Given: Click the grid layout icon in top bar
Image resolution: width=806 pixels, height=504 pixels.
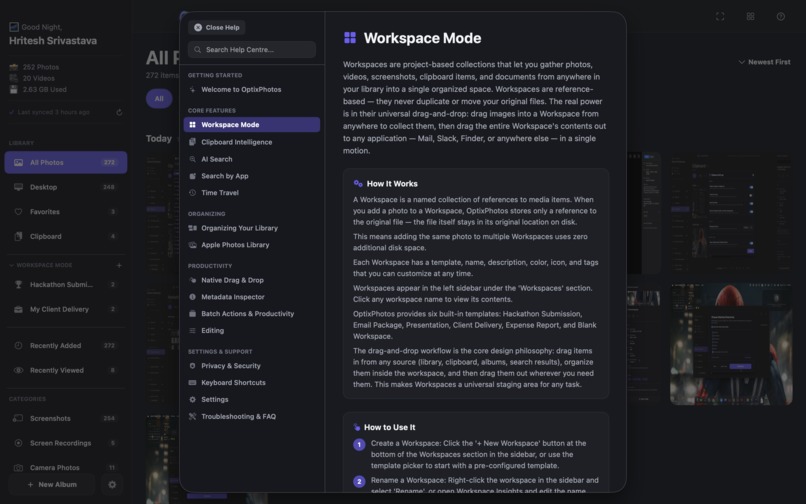Looking at the screenshot, I should (750, 16).
